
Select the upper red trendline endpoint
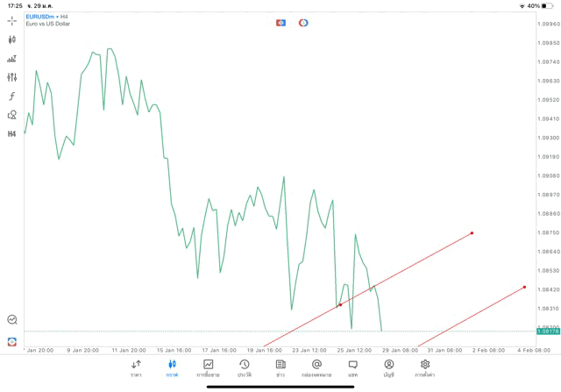pyautogui.click(x=472, y=232)
